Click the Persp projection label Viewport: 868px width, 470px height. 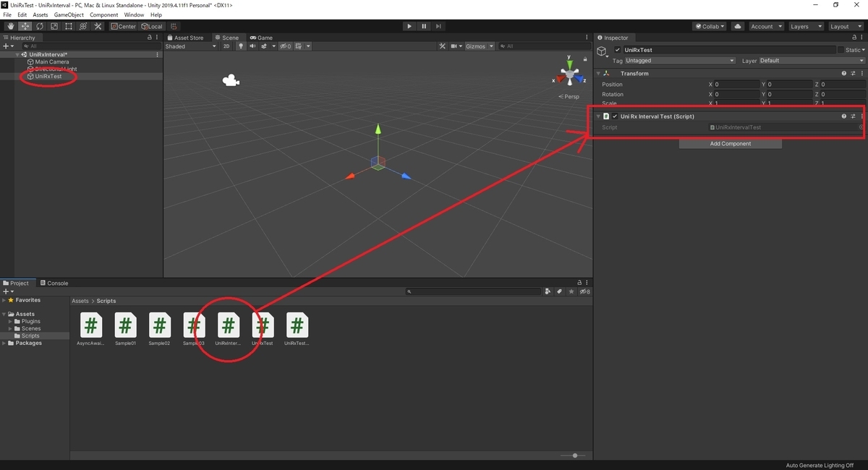pyautogui.click(x=569, y=97)
